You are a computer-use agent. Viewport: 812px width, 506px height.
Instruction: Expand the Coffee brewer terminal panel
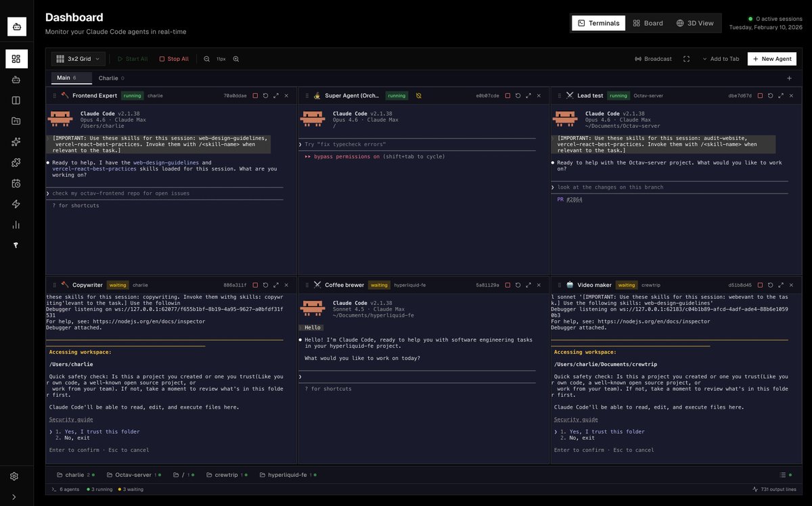528,285
